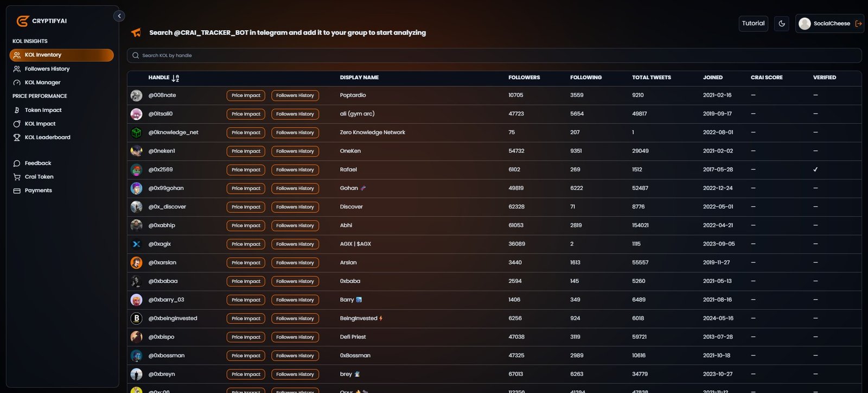Viewport: 868px width, 393px height.
Task: Open Price Impact for @0x99gohan
Action: point(246,188)
